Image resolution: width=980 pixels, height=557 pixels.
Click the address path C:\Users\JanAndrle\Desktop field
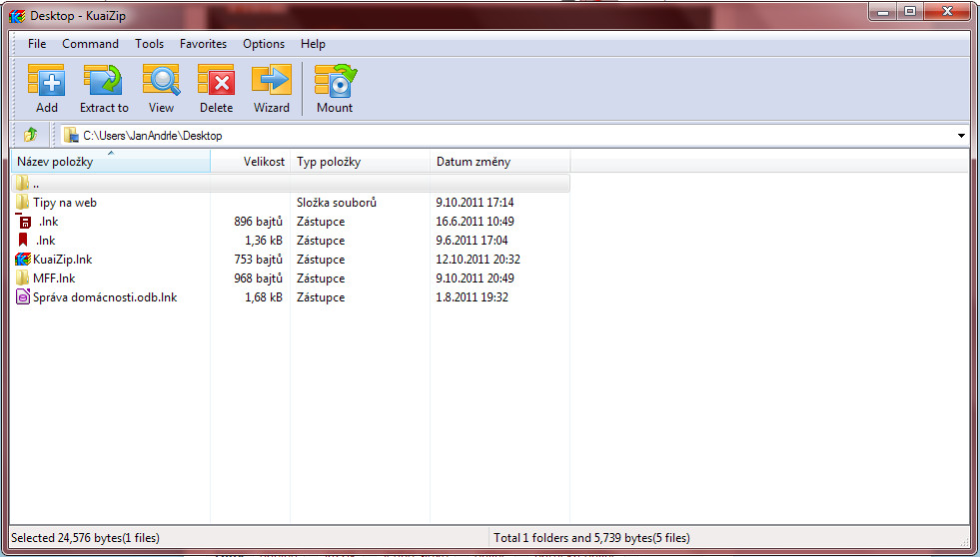(x=512, y=136)
